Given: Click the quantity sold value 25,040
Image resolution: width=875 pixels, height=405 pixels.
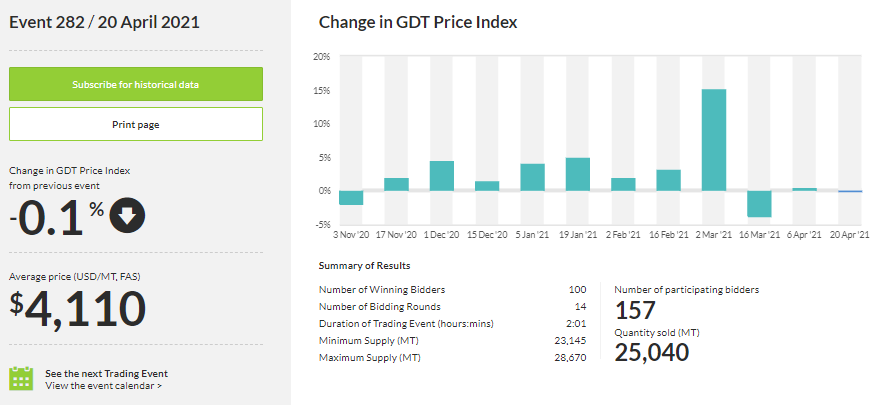Looking at the screenshot, I should (x=652, y=353).
